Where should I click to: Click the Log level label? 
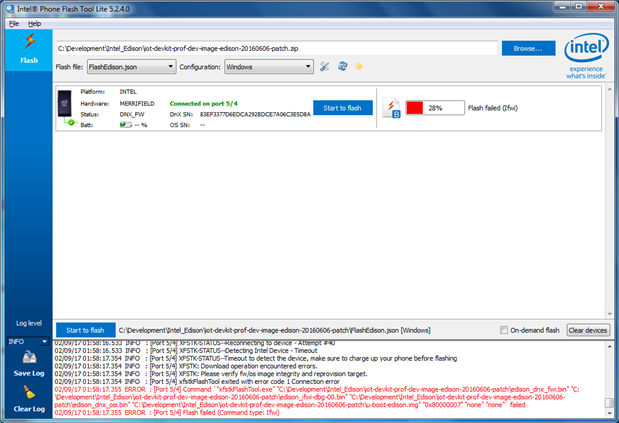tap(29, 323)
